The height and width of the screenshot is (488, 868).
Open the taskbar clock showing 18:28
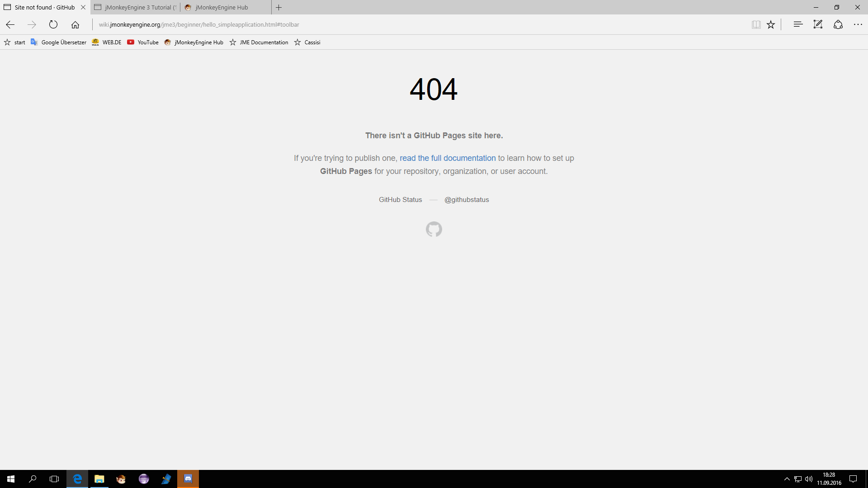pyautogui.click(x=829, y=479)
